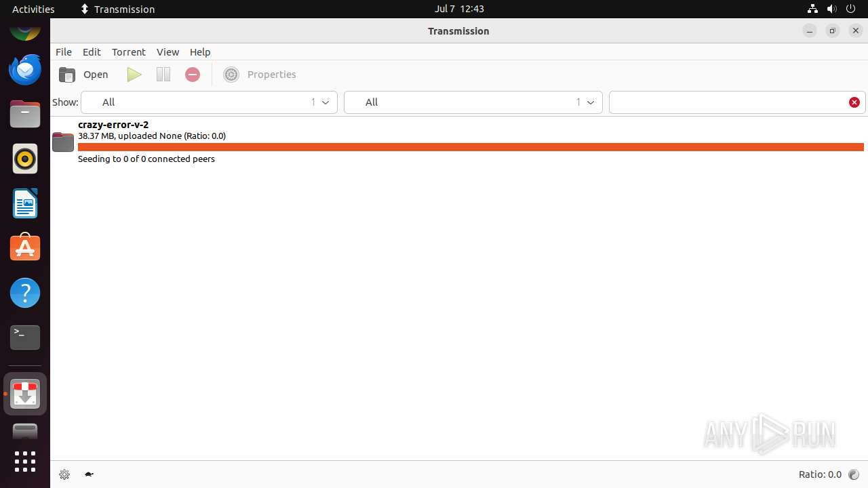Launch Thunderbird from the dock
The image size is (868, 488).
coord(25,70)
